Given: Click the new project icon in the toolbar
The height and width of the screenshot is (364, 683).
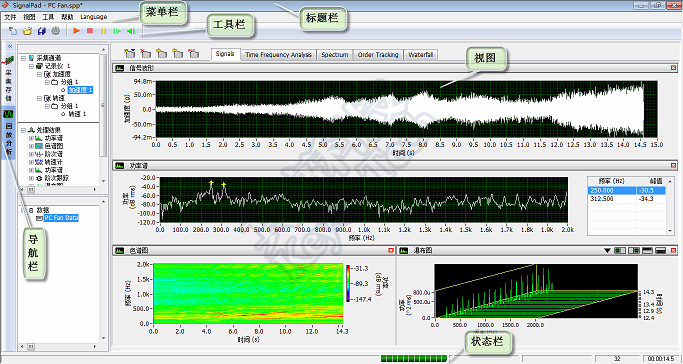Looking at the screenshot, I should tap(13, 31).
